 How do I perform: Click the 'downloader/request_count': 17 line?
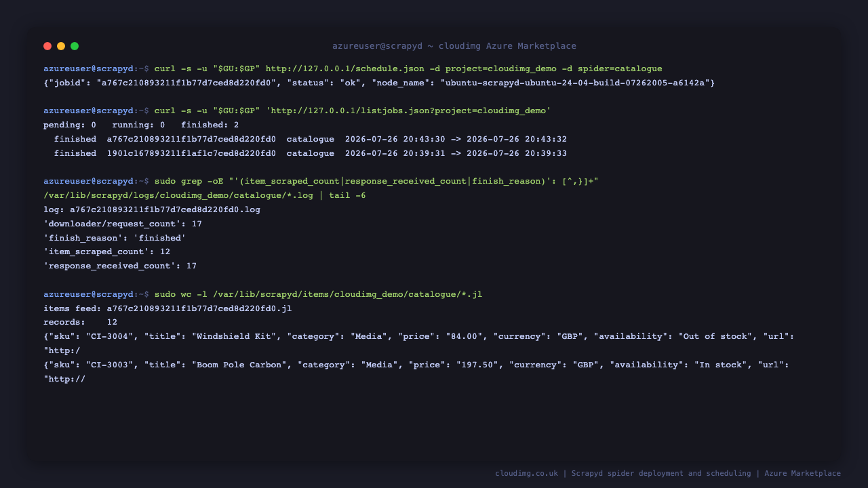pos(123,224)
